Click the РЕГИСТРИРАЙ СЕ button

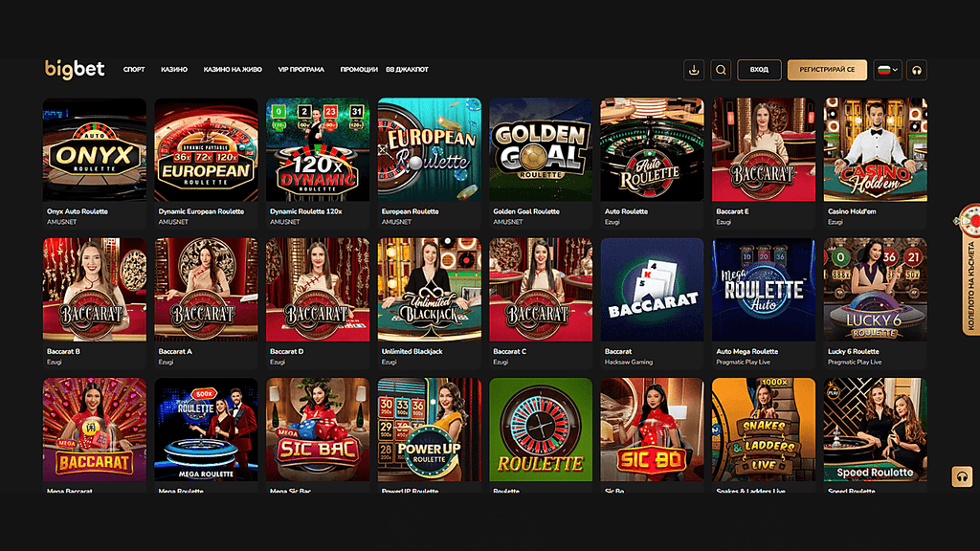coord(827,70)
